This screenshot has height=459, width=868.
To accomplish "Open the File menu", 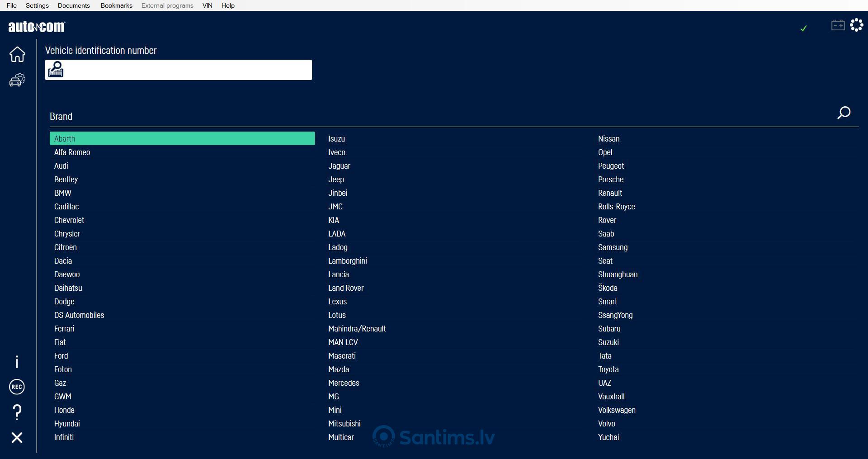I will click(x=12, y=5).
